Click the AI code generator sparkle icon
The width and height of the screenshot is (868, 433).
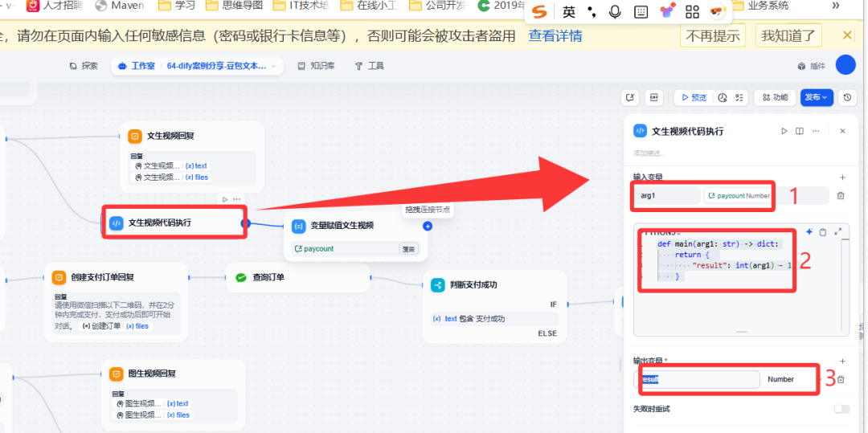pyautogui.click(x=809, y=232)
